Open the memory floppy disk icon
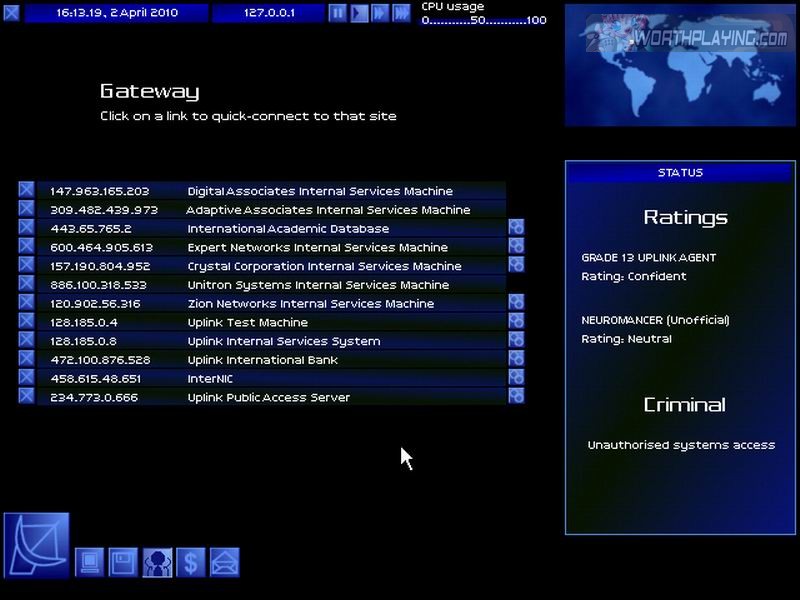 [x=123, y=563]
